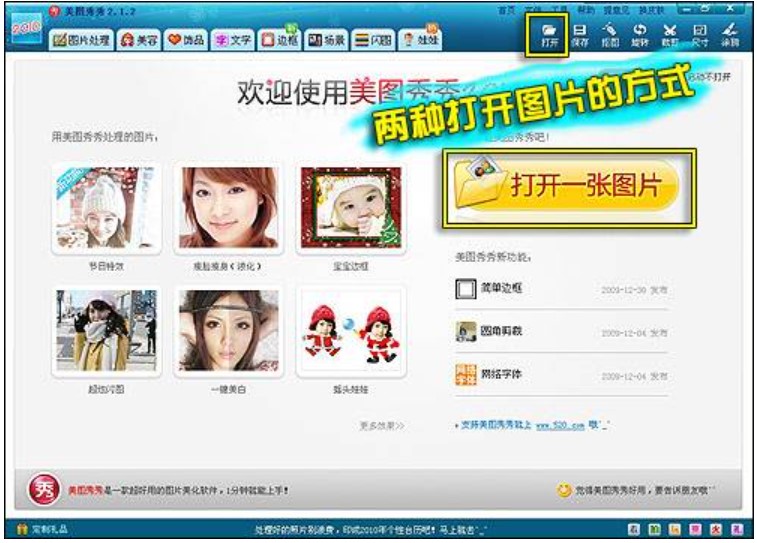Click 提意见 feedback menu item
The height and width of the screenshot is (543, 757).
pos(616,10)
